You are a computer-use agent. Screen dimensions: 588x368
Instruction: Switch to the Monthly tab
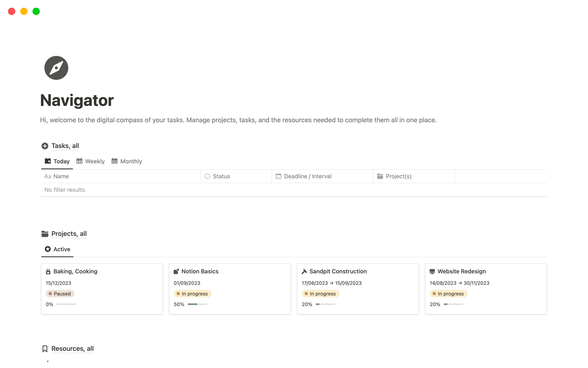[130, 161]
